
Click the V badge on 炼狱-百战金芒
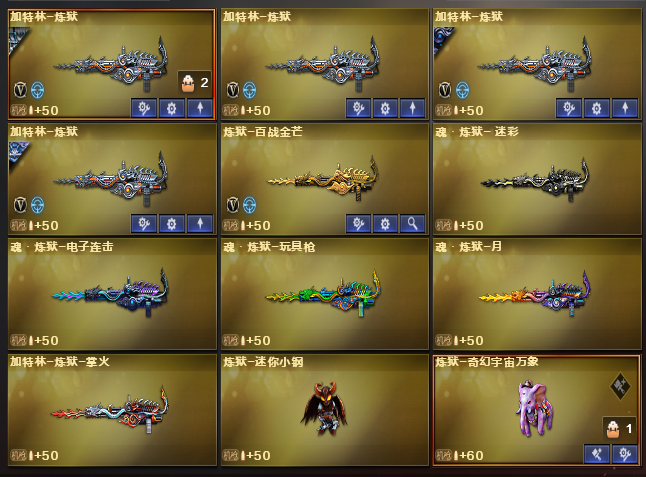(233, 205)
